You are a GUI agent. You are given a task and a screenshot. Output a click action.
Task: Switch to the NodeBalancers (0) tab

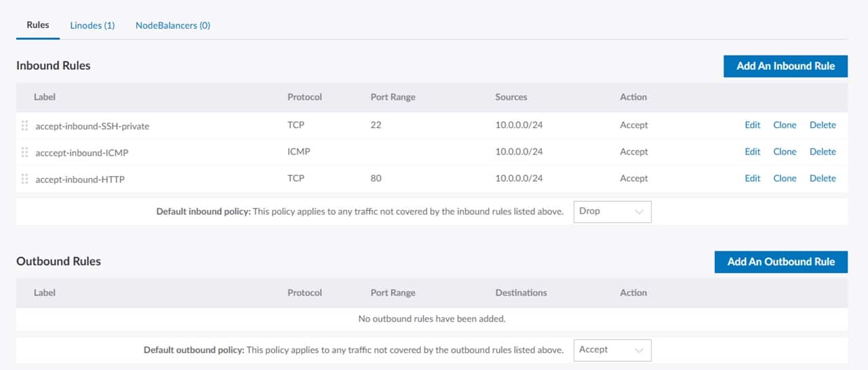172,25
